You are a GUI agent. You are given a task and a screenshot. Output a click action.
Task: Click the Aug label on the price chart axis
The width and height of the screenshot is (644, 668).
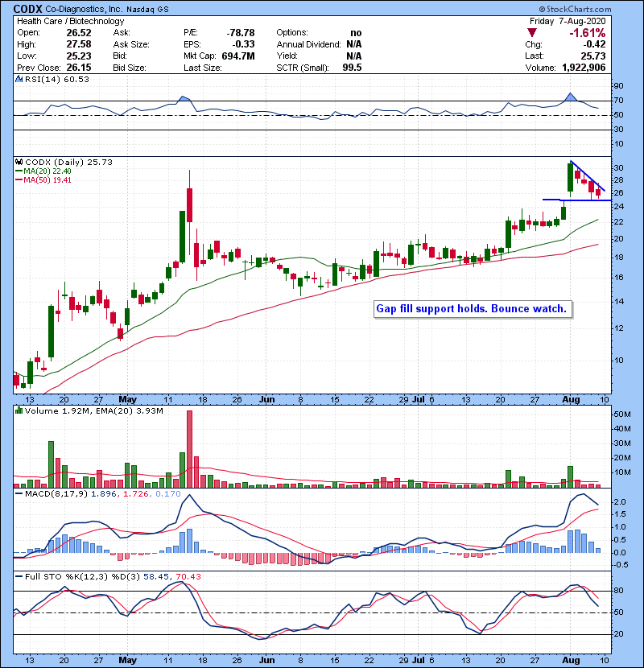point(571,399)
